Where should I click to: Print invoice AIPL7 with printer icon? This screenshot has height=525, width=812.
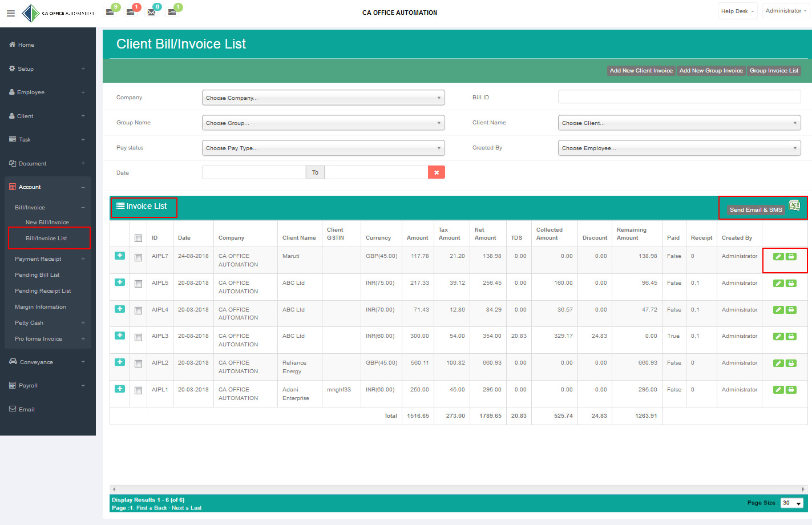(791, 257)
